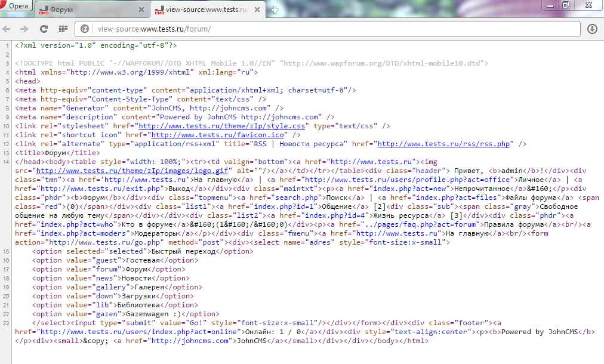Screen dimensions: 604x364
Task: Restore down the Opera window
Action: click(x=565, y=5)
